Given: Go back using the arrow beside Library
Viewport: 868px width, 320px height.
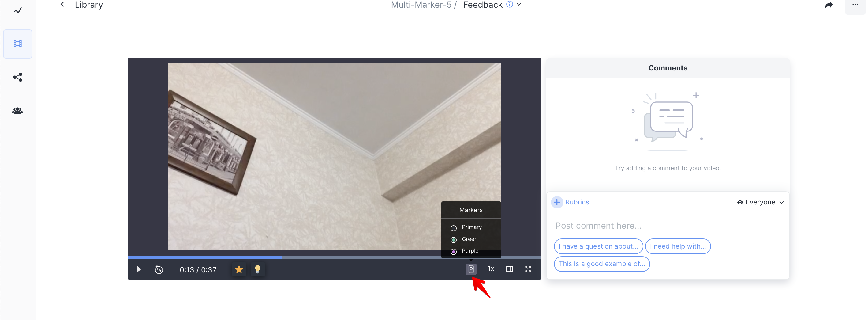Looking at the screenshot, I should coord(62,4).
